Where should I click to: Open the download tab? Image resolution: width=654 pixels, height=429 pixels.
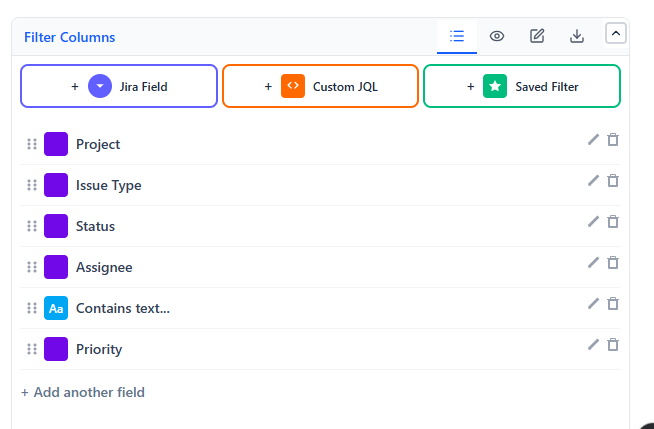[577, 36]
